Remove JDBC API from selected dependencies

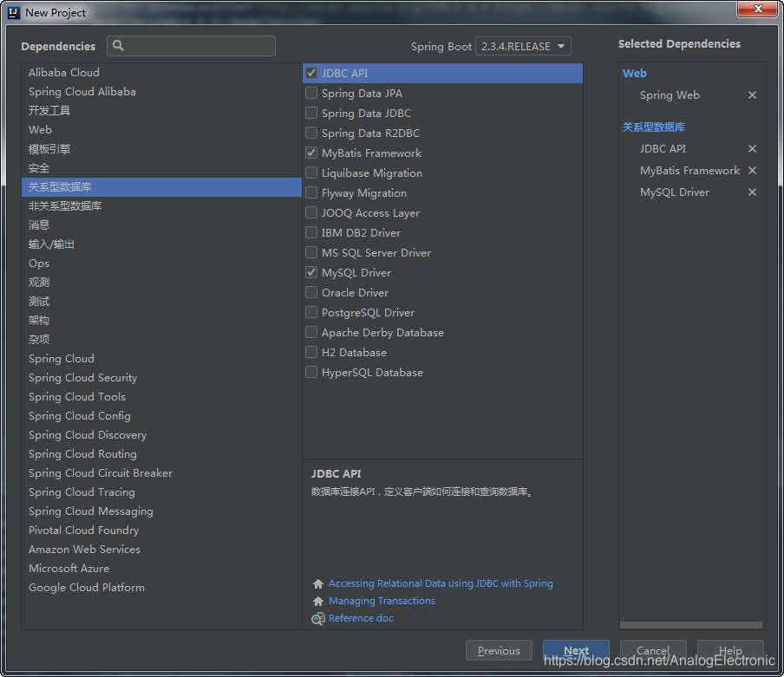(x=752, y=148)
